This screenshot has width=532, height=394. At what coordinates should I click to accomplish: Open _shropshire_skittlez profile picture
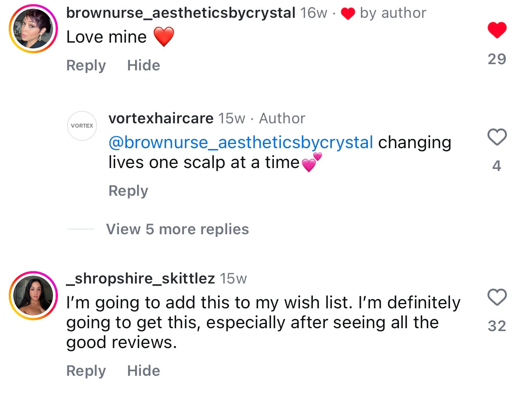pyautogui.click(x=33, y=295)
